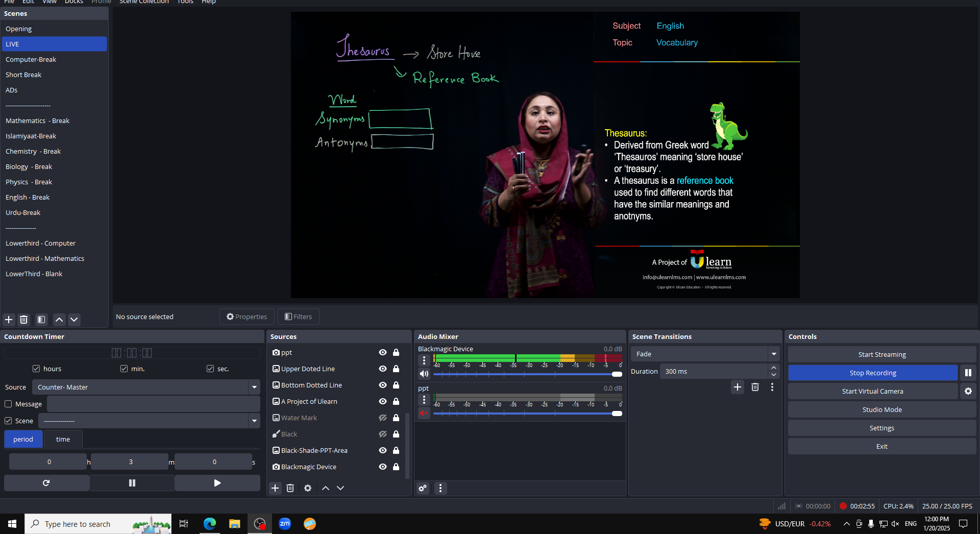This screenshot has height=534, width=980.
Task: Show hidden system tray icons chevron
Action: [x=847, y=524]
